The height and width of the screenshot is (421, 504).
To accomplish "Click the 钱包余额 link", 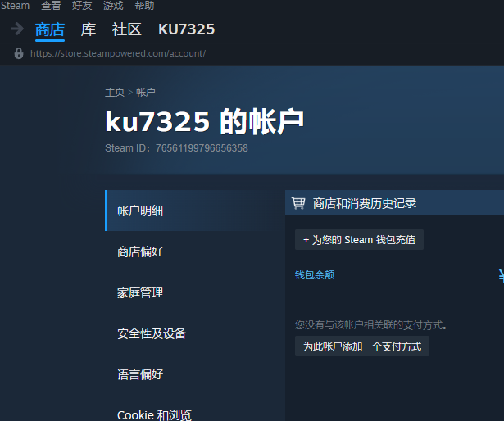I will pos(315,274).
